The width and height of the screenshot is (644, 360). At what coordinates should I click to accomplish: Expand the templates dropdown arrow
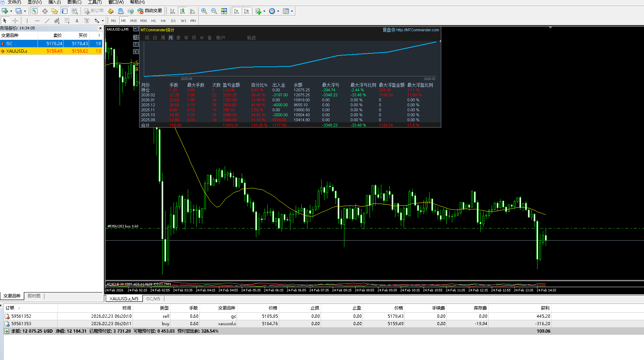click(x=292, y=11)
